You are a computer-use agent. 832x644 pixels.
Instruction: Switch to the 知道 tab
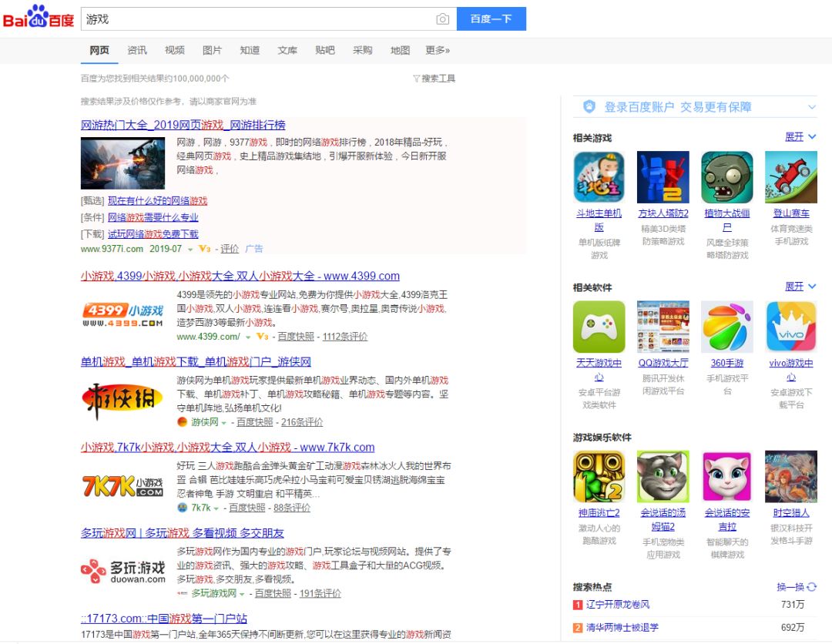tap(250, 50)
